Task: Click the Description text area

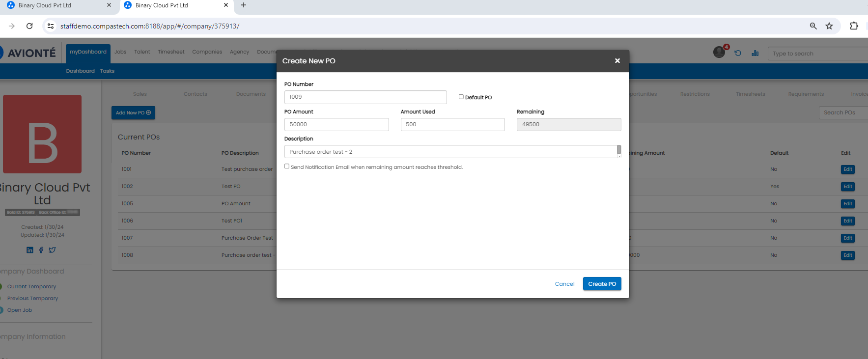Action: 450,152
